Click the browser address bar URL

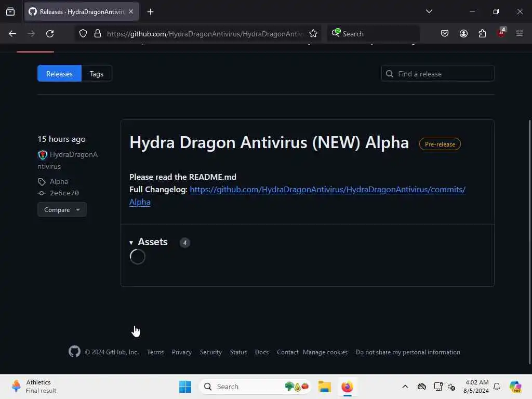[205, 34]
